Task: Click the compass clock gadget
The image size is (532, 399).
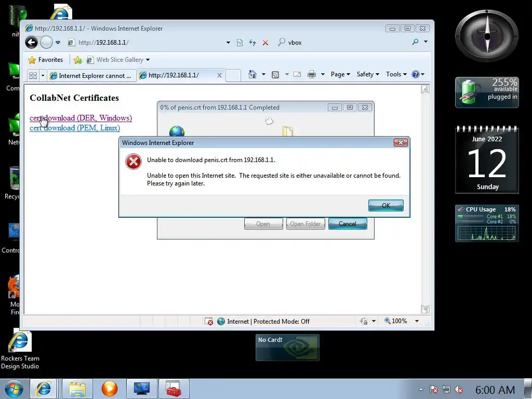Action: coord(487,36)
